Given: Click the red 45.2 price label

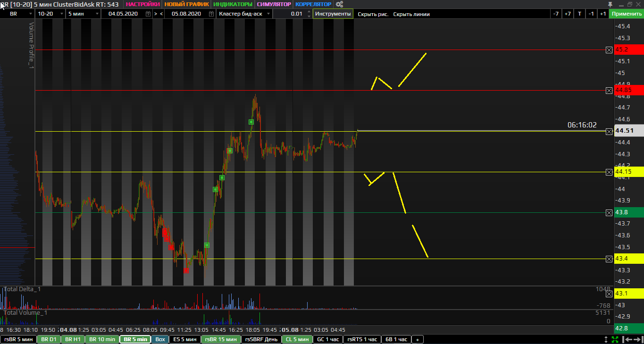Looking at the screenshot, I should (x=628, y=50).
